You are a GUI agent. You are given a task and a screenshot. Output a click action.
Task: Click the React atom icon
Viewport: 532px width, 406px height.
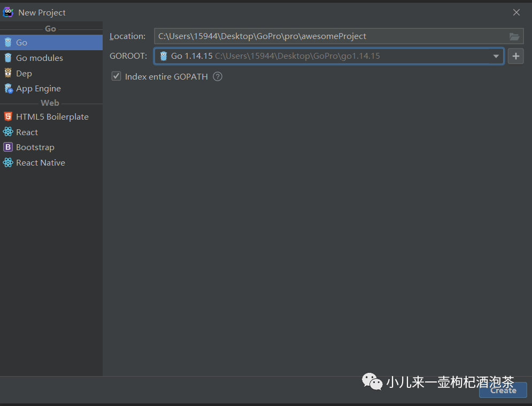pos(8,132)
